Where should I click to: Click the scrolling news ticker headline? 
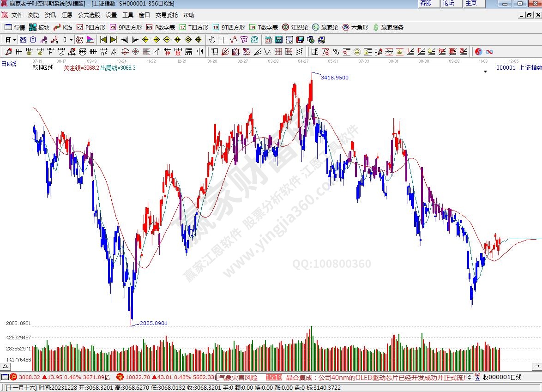pos(375,377)
